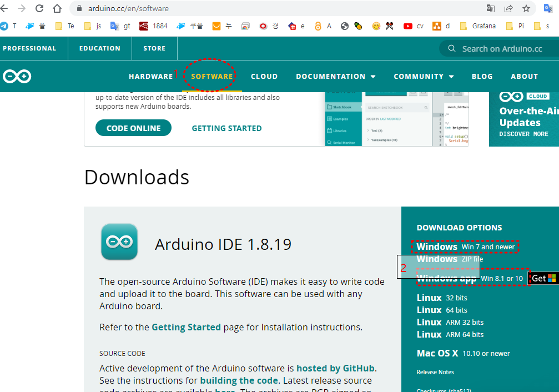Open the PROFESSIONAL site section
Image resolution: width=559 pixels, height=392 pixels.
pyautogui.click(x=29, y=48)
